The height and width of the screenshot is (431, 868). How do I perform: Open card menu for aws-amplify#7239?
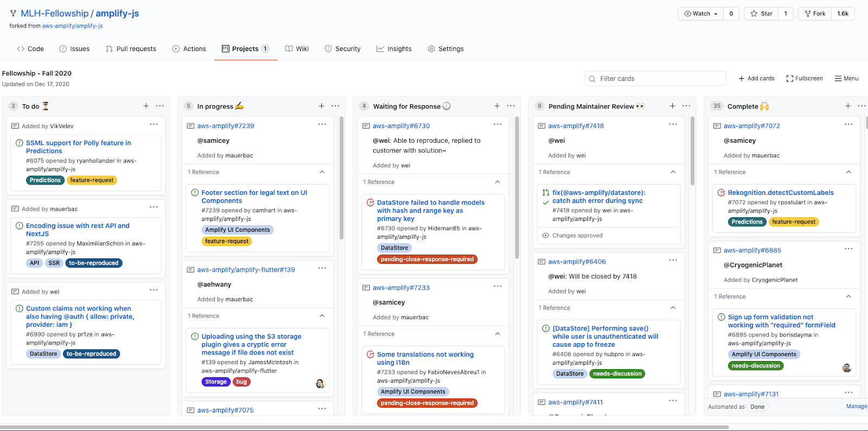(322, 124)
